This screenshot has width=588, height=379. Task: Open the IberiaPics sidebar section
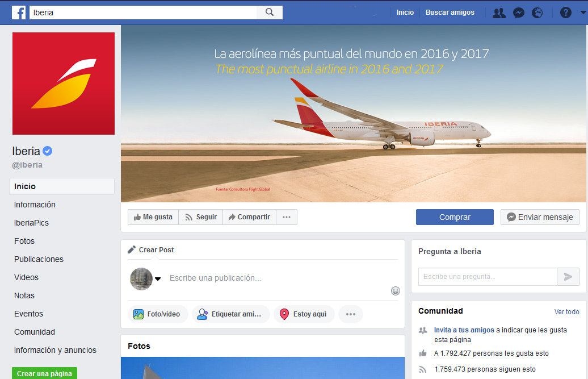coord(32,223)
